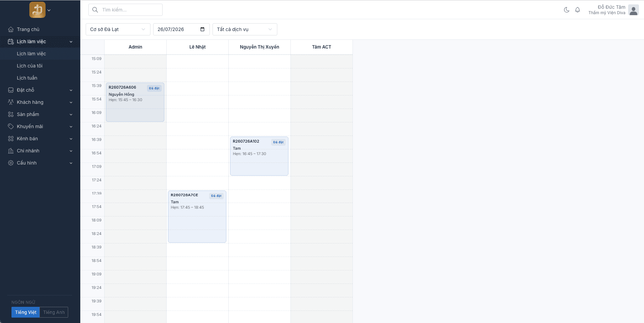Open booking R260726A7CE appointment card
This screenshot has width=644, height=323.
coord(197,216)
